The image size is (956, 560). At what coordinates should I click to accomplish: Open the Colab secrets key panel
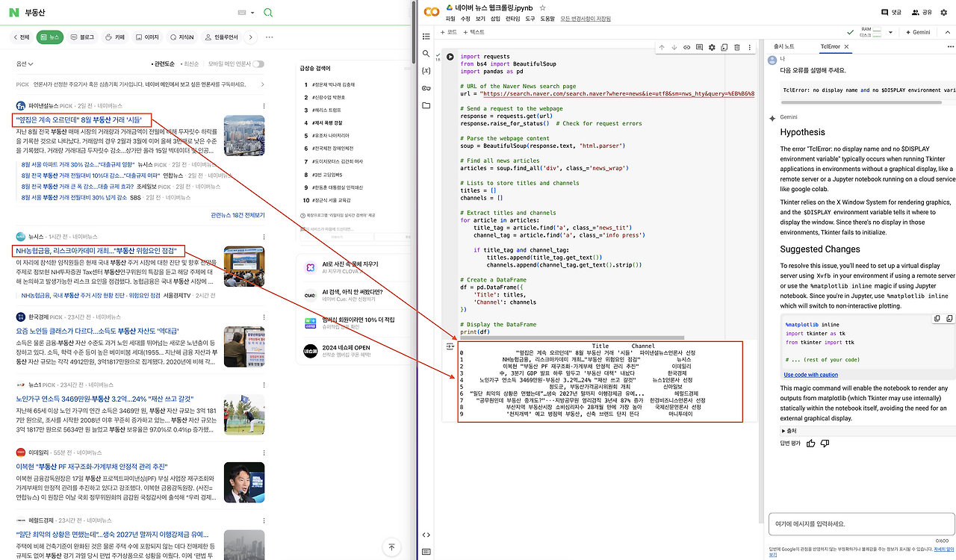pyautogui.click(x=426, y=88)
